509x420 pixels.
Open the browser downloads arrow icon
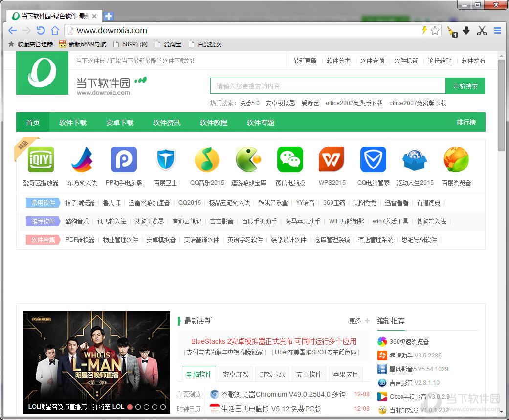coord(466,30)
